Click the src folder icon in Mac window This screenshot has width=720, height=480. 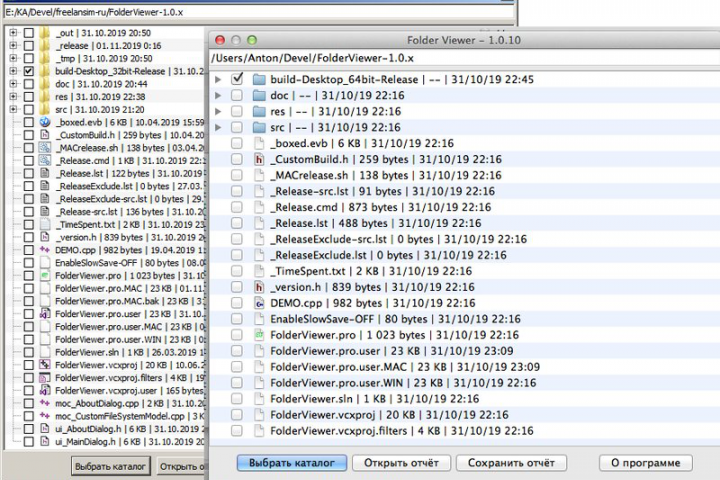point(259,127)
